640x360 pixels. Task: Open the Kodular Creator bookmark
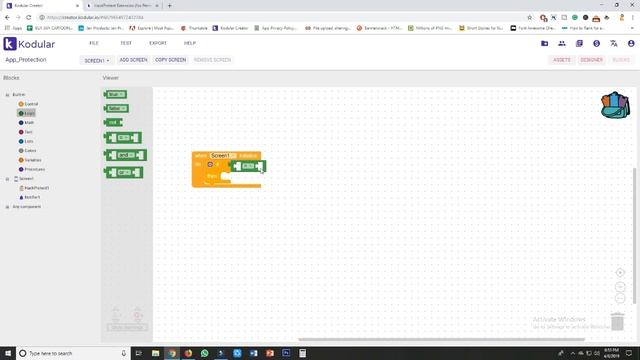coord(231,28)
